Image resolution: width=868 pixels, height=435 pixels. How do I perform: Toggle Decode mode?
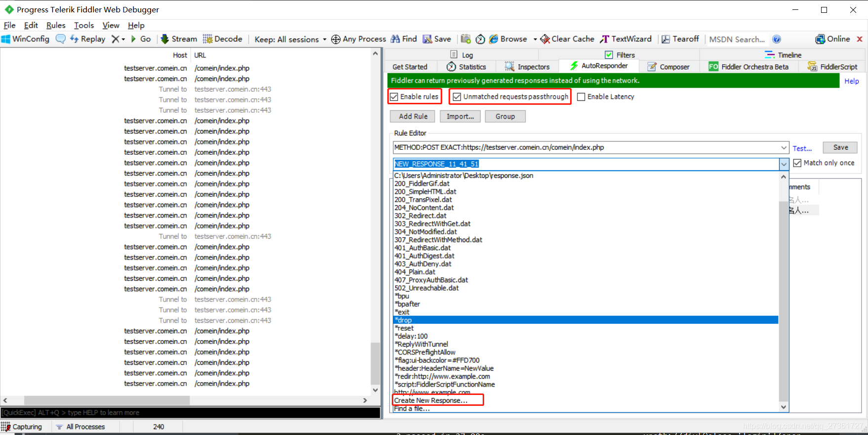click(x=222, y=39)
